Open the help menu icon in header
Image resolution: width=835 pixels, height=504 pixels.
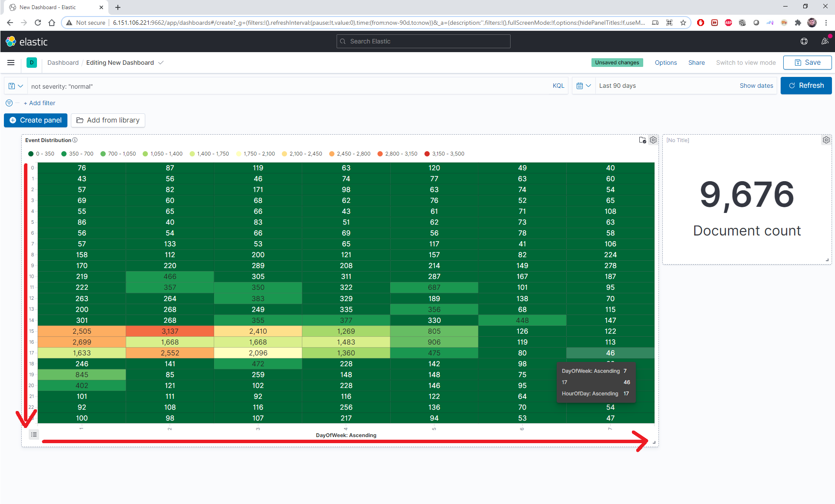coord(804,41)
